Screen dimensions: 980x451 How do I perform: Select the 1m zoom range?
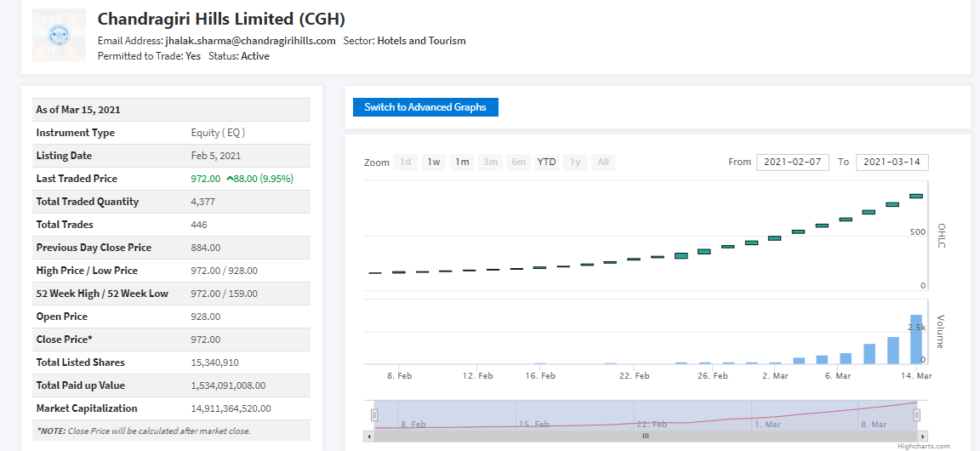(x=462, y=163)
